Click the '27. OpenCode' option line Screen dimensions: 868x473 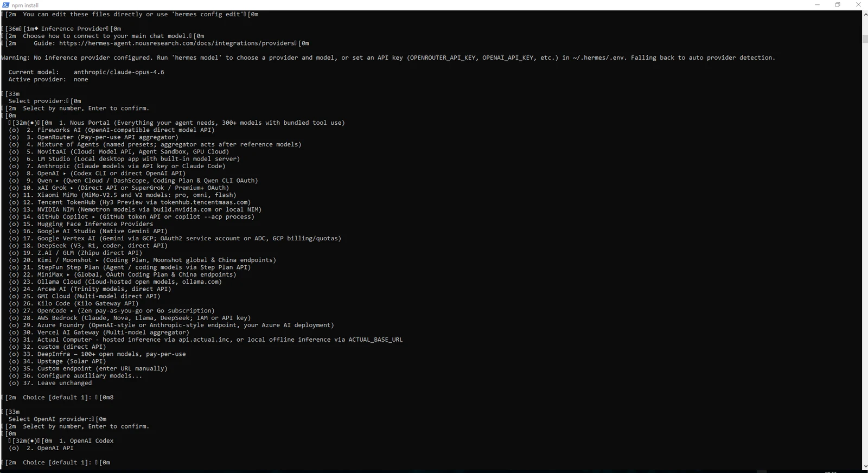[112, 311]
